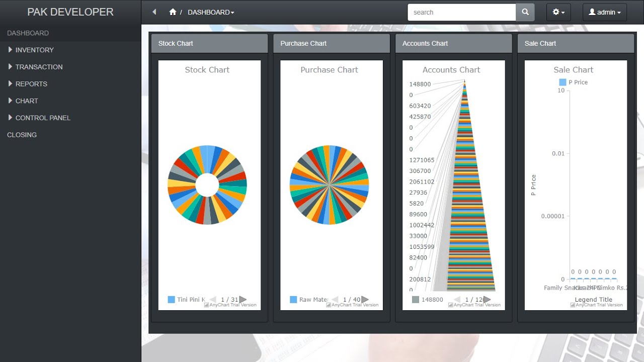Click the Accounts Chart panel header
Screen dimensions: 644x362
pos(453,44)
